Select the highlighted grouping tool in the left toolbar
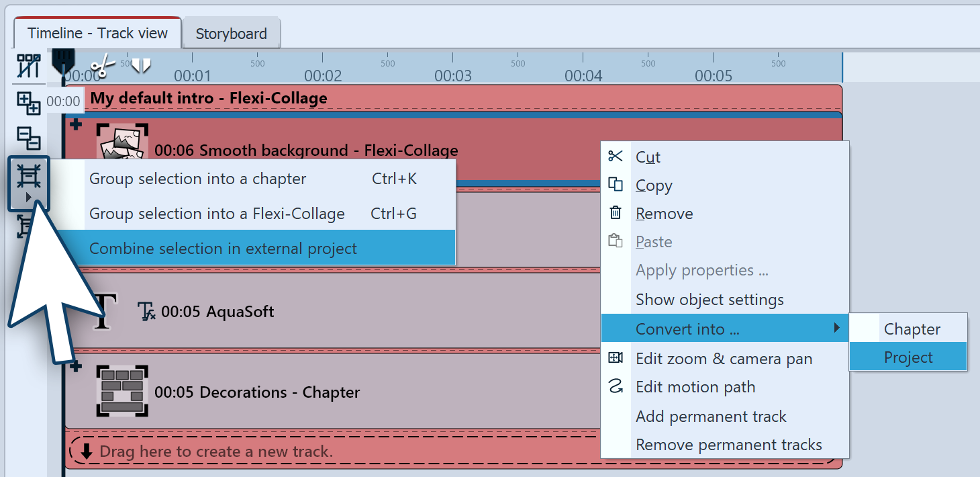Viewport: 980px width, 477px height. pyautogui.click(x=28, y=177)
